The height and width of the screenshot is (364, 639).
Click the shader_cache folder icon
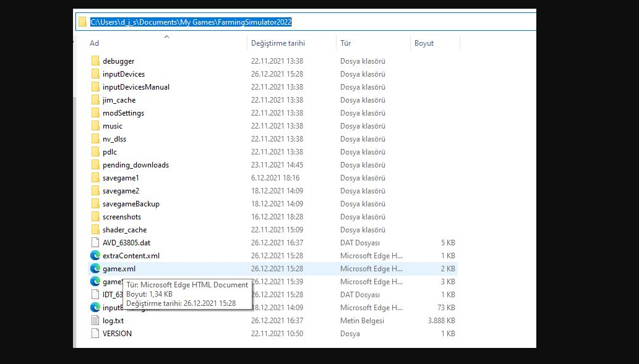click(x=95, y=230)
